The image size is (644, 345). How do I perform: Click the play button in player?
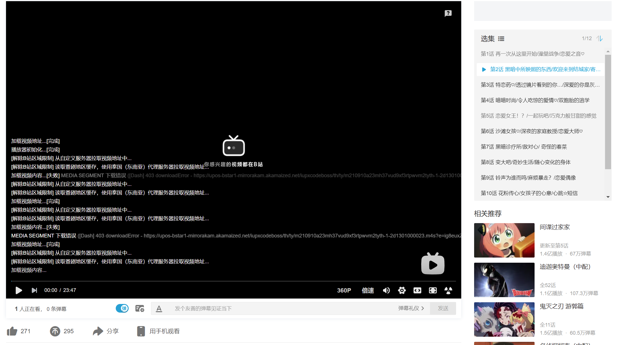(18, 290)
